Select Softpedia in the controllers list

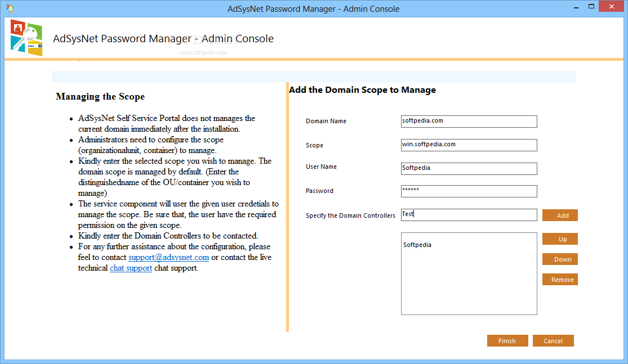417,245
